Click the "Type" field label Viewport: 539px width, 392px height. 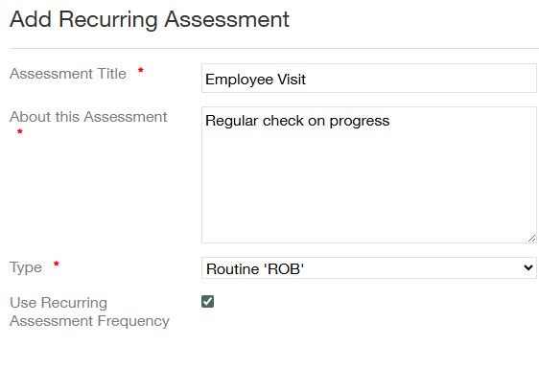[26, 267]
